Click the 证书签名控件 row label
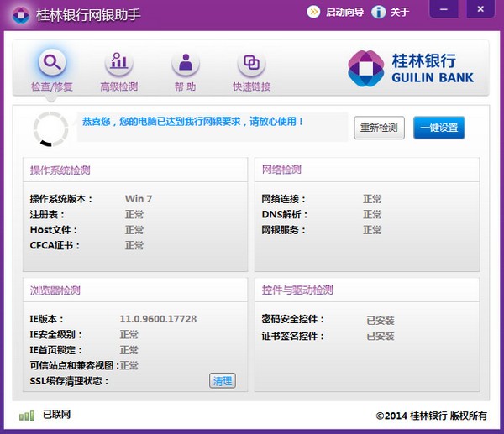The height and width of the screenshot is (434, 504). (292, 336)
